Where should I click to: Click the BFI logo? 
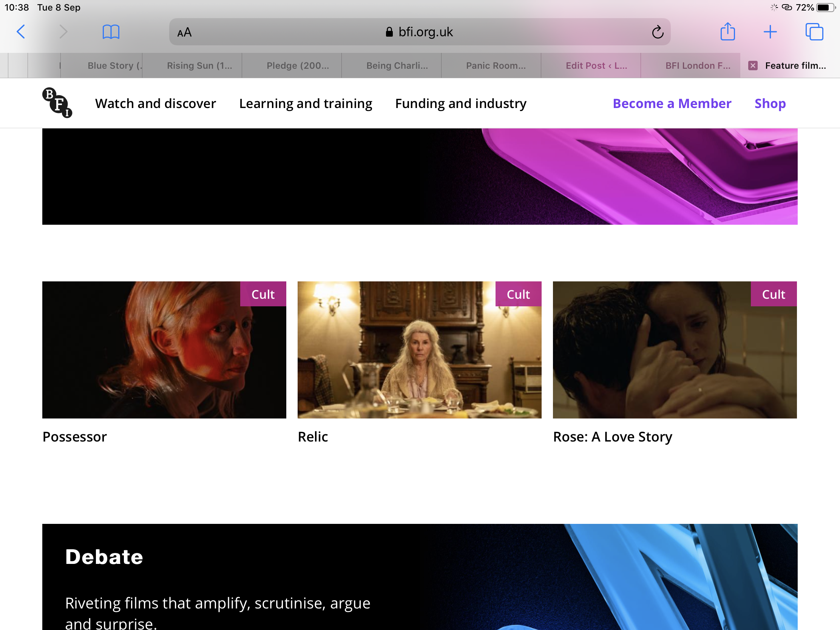[57, 103]
